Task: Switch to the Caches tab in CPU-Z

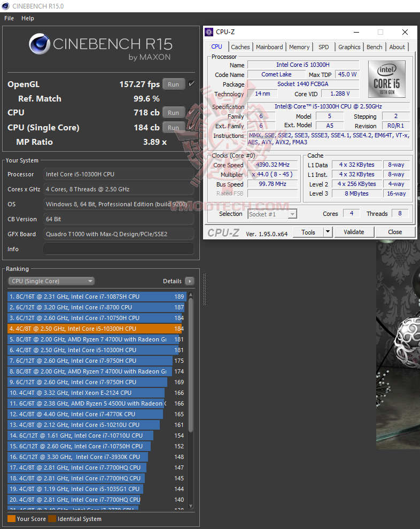Action: (x=240, y=47)
